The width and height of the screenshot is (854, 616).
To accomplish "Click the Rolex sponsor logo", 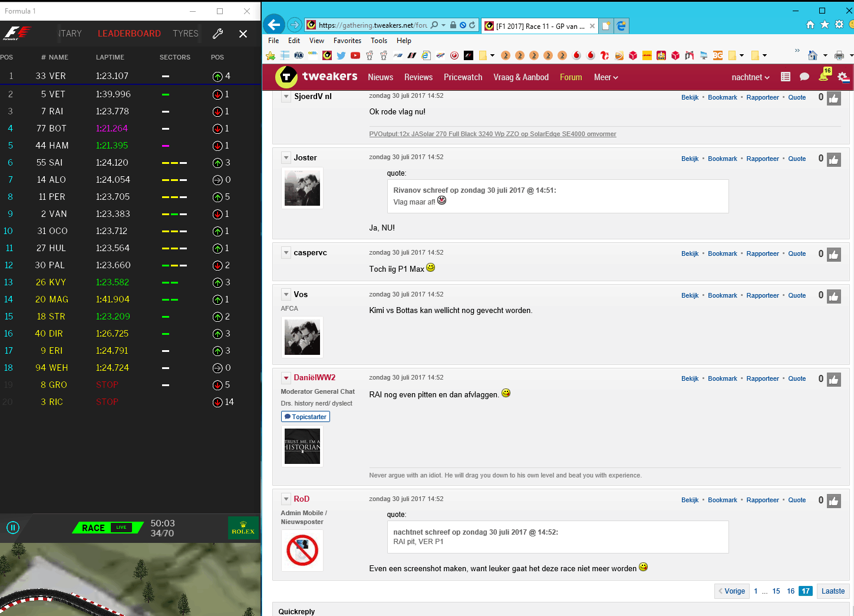I will pyautogui.click(x=243, y=528).
